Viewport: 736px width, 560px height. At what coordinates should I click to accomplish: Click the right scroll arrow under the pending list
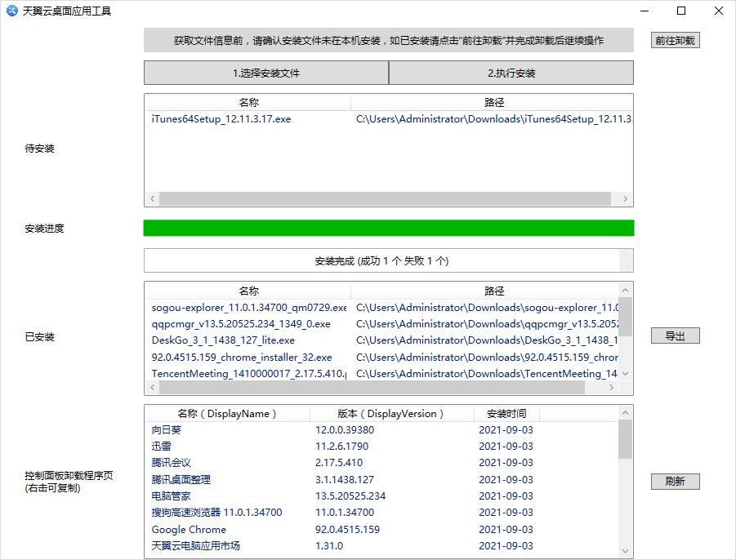tap(624, 198)
